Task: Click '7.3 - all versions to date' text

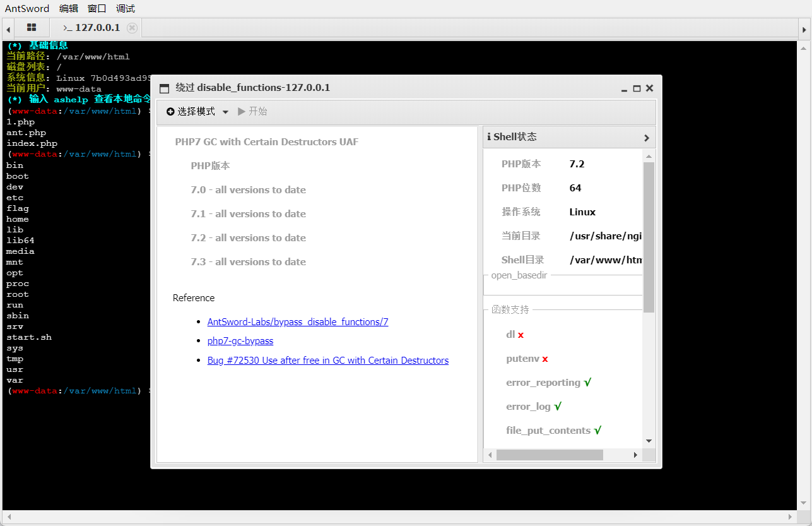Action: coord(248,262)
